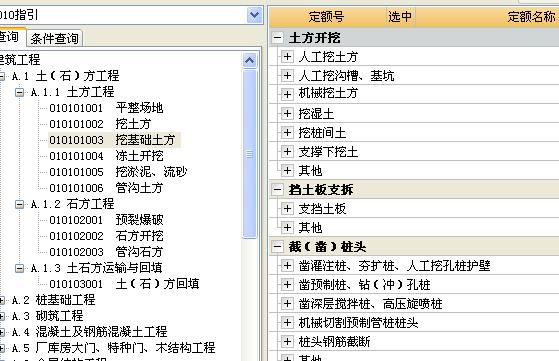Select tree item 010102003 管沟石方

coord(106,252)
